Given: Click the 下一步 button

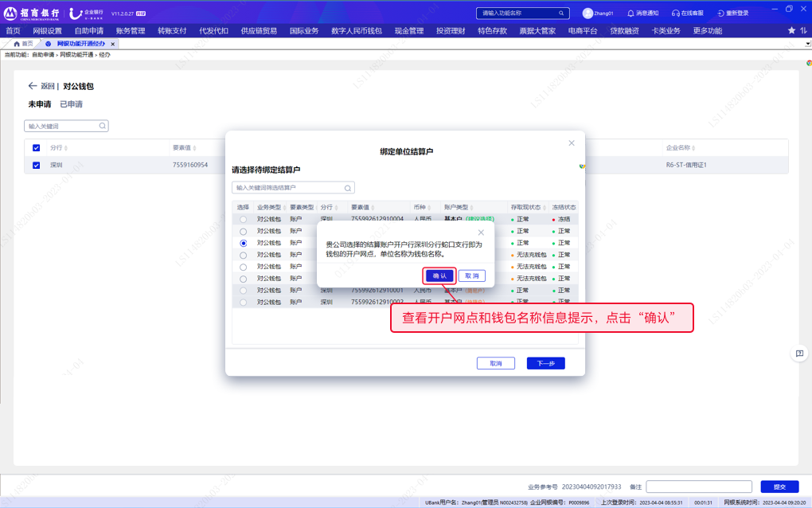Looking at the screenshot, I should pos(545,363).
